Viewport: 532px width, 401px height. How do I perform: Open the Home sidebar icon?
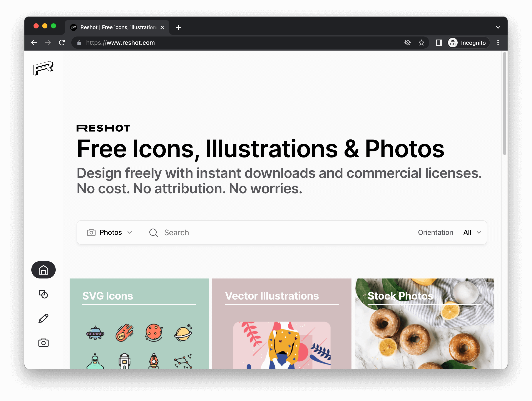click(x=43, y=270)
